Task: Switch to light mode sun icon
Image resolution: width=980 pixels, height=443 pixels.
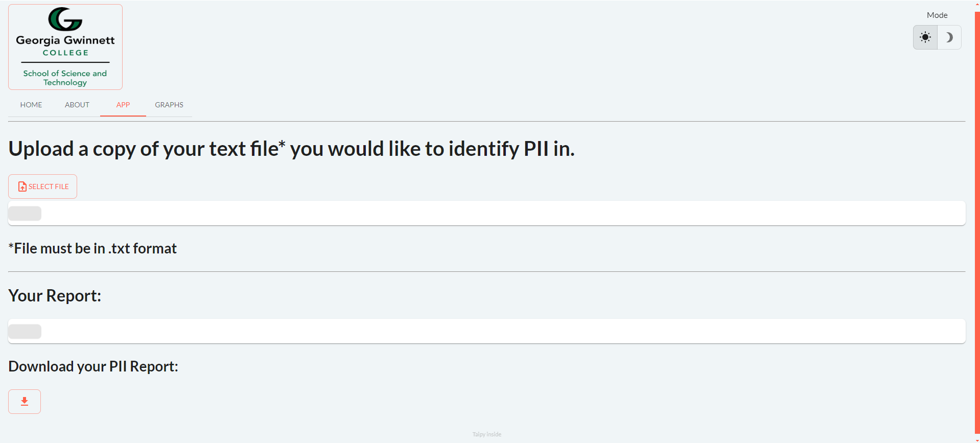Action: pos(925,37)
